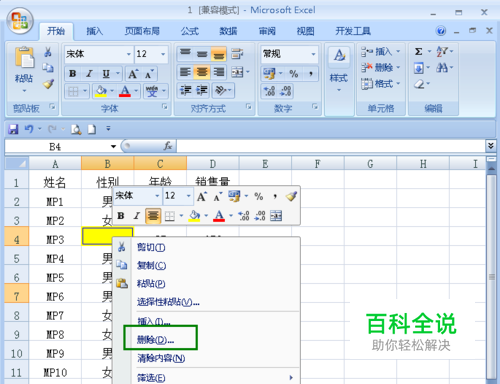The width and height of the screenshot is (500, 384).
Task: Toggle Underline in ribbon font group
Action: coord(106,74)
